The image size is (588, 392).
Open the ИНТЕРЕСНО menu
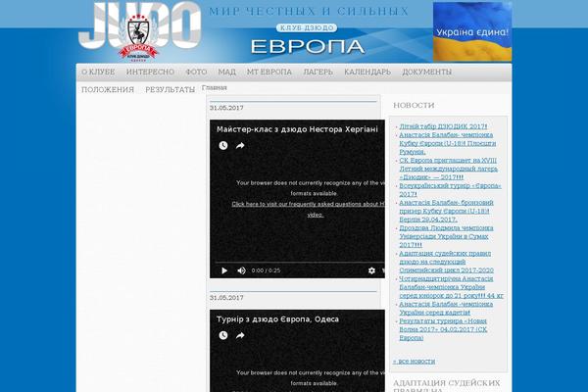(150, 72)
